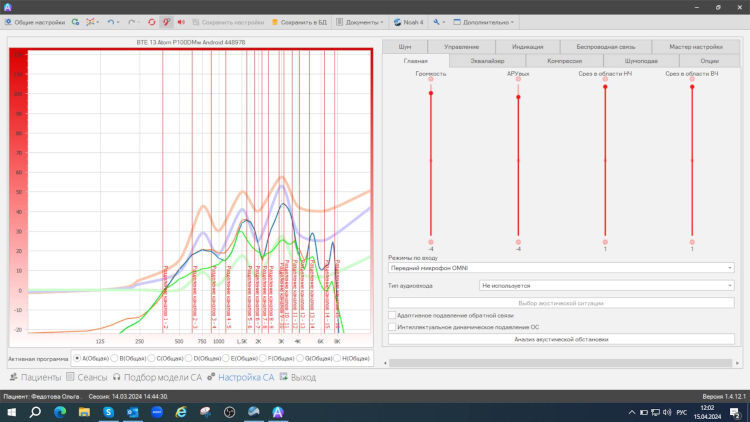Switch to Шум tab
Image resolution: width=750 pixels, height=422 pixels.
405,47
